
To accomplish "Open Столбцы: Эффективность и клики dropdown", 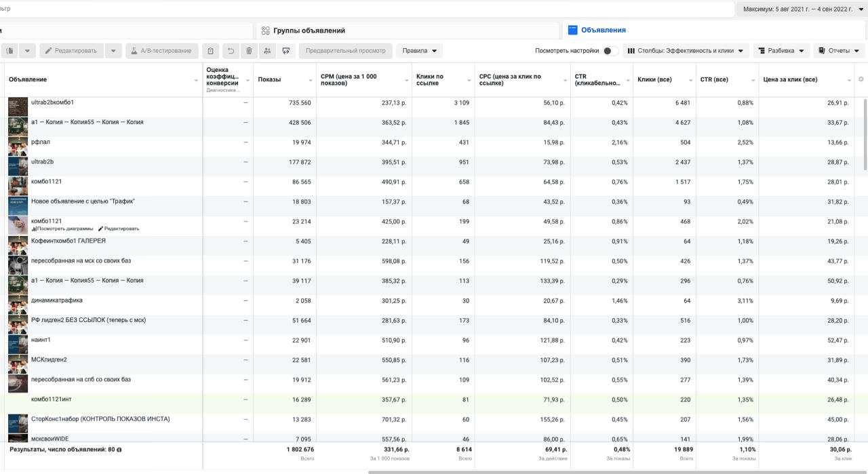I will tap(686, 51).
